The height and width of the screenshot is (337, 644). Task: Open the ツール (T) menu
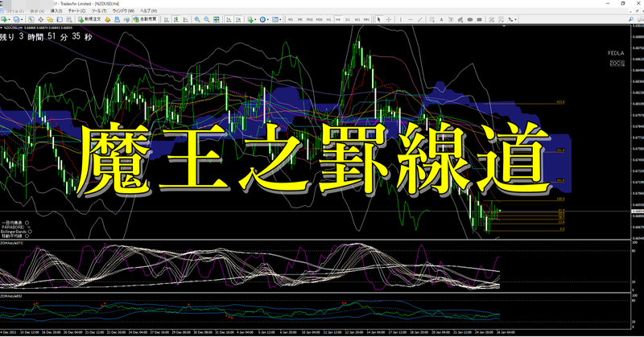pos(98,10)
